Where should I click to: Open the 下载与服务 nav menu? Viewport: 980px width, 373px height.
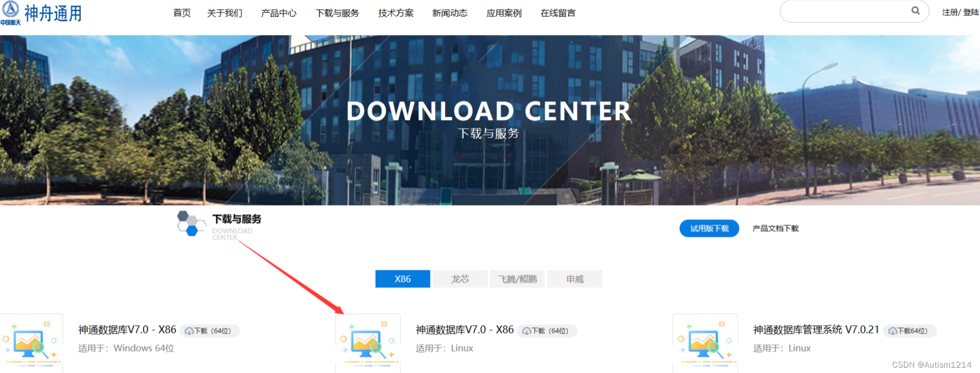pos(337,13)
